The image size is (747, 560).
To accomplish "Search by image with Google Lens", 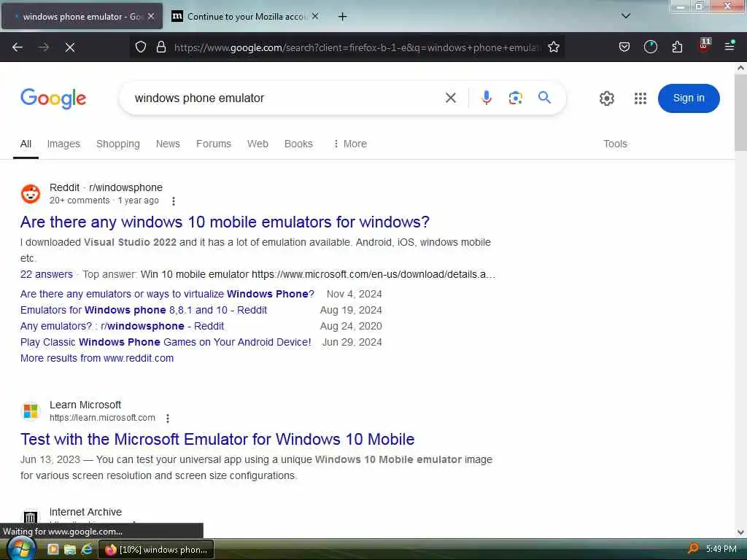I will point(515,98).
